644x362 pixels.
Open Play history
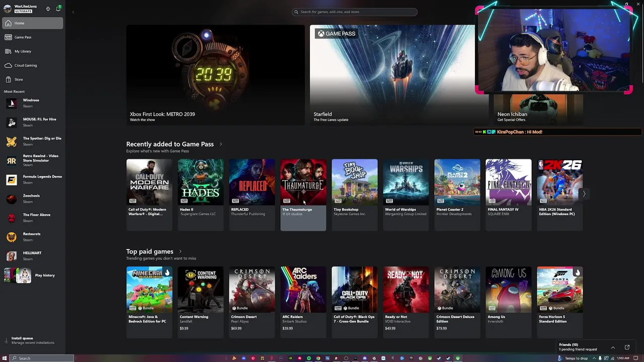click(33, 276)
